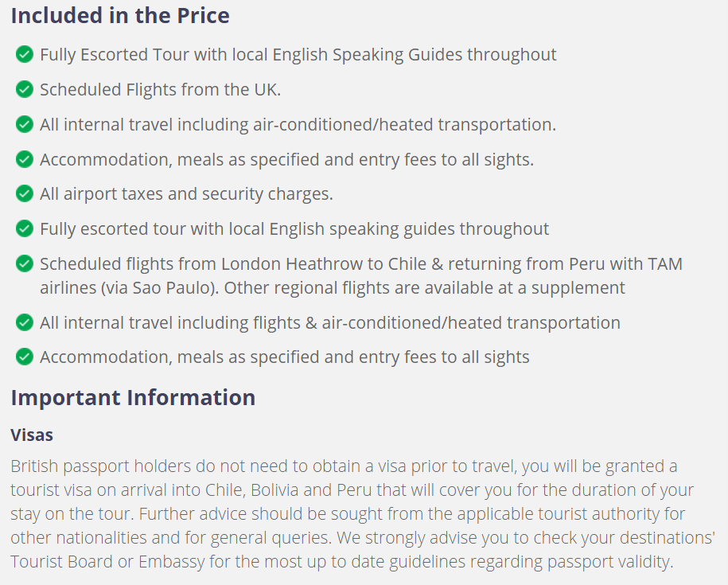This screenshot has height=585, width=728.
Task: Click tick icon by Accommodation, meals line ending with period
Action: (x=24, y=159)
